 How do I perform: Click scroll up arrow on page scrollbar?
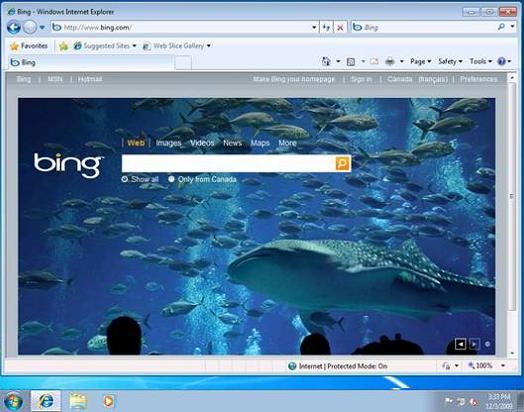pos(512,78)
